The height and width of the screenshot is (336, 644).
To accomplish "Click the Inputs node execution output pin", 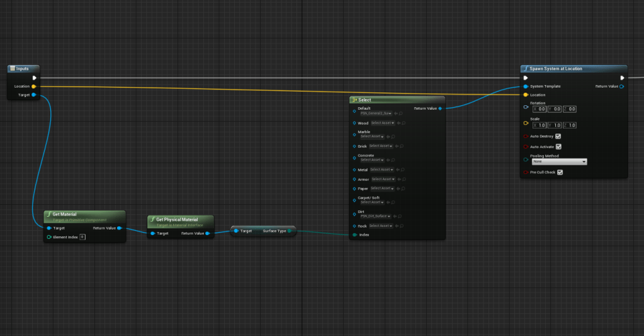I will point(35,78).
